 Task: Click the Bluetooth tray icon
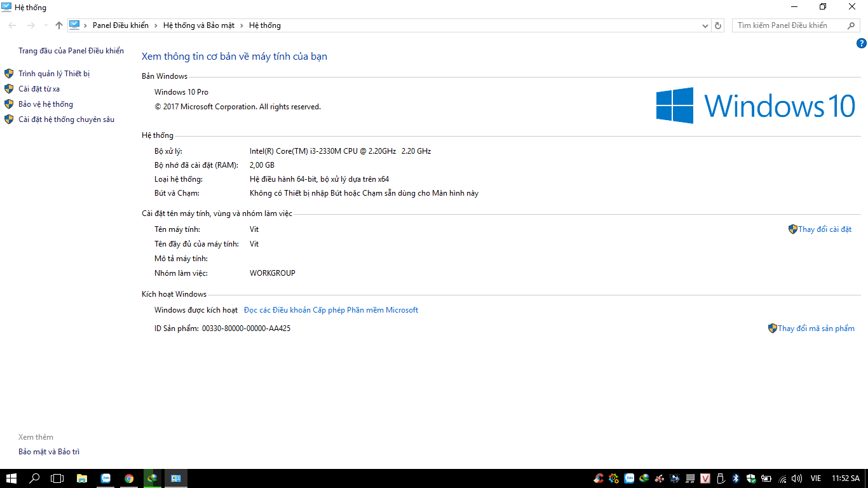(x=736, y=478)
